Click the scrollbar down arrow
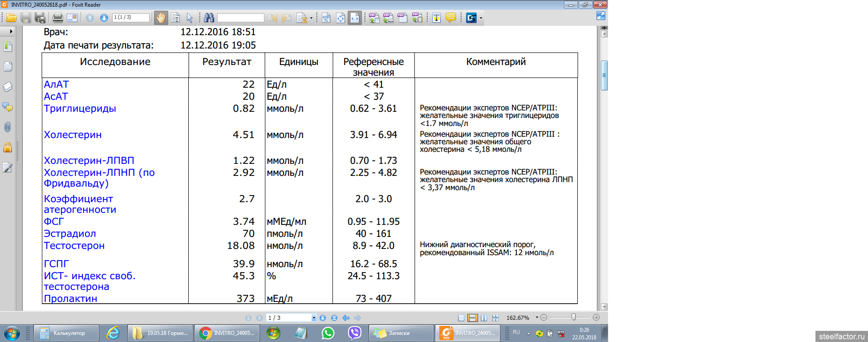 [604, 307]
